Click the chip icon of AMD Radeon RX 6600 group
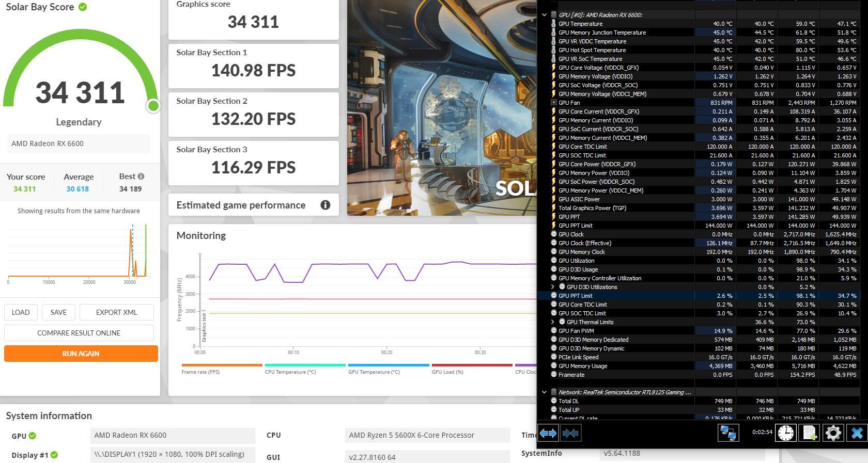The width and height of the screenshot is (868, 463). pos(554,15)
